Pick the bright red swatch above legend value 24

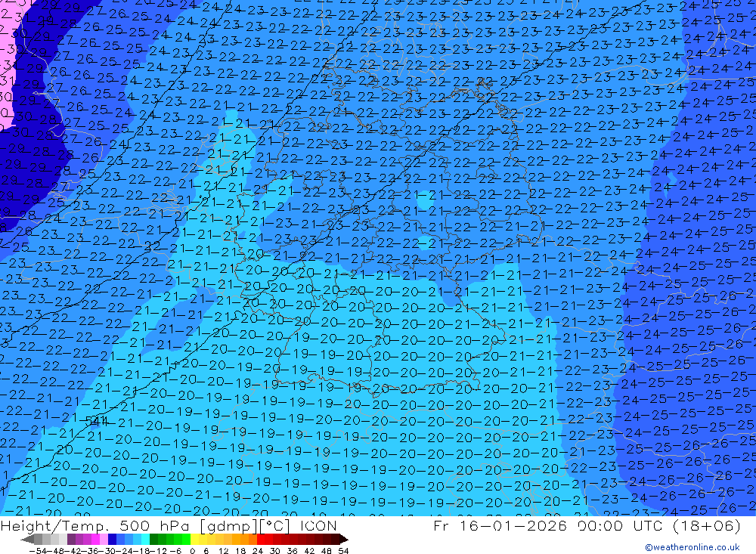tap(261, 539)
